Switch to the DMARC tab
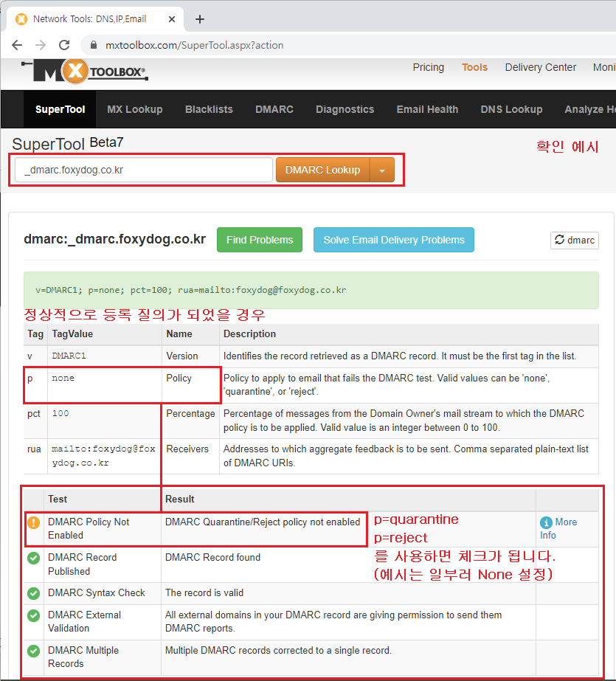The height and width of the screenshot is (681, 616). click(x=274, y=109)
